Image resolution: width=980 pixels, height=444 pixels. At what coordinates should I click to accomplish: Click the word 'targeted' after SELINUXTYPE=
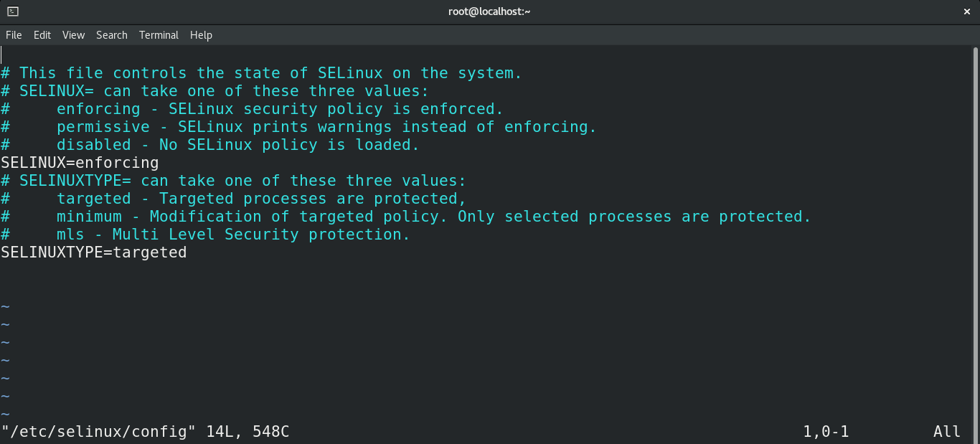tap(150, 252)
